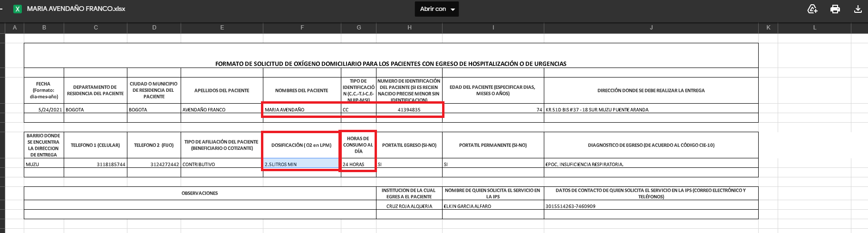
Task: Select column header L
Action: click(x=814, y=28)
